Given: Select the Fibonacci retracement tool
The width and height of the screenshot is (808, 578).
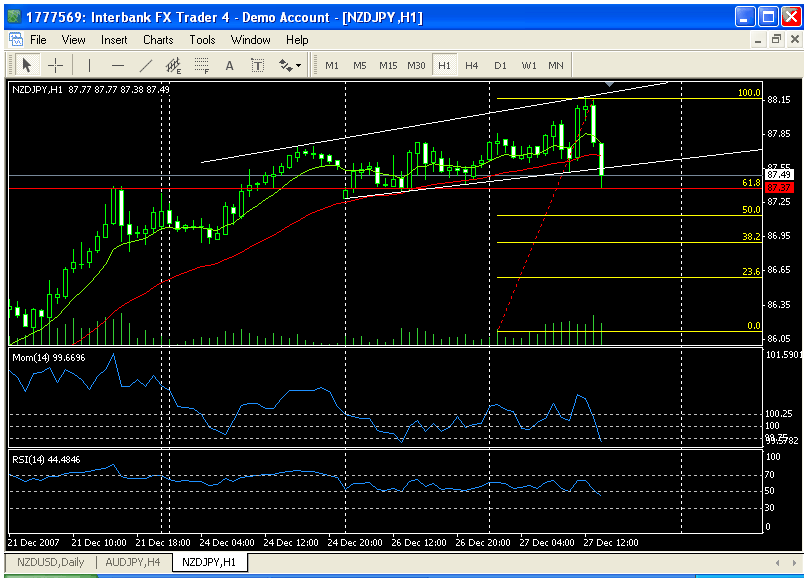Looking at the screenshot, I should click(201, 66).
